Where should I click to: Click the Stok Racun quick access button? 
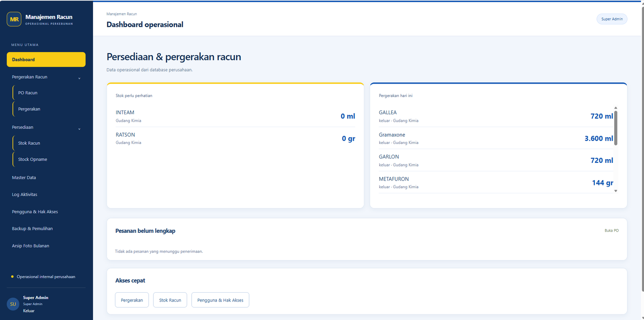170,300
